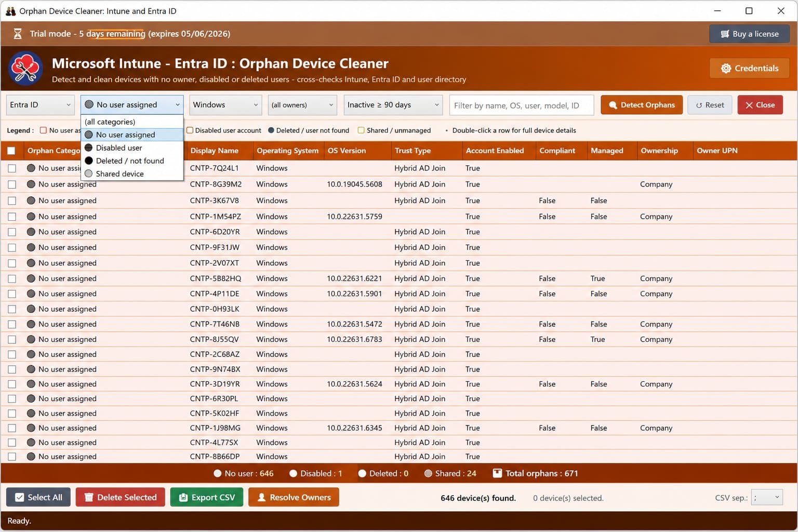This screenshot has width=798, height=532.
Task: Click the light dot beside Shared device option
Action: (x=89, y=174)
